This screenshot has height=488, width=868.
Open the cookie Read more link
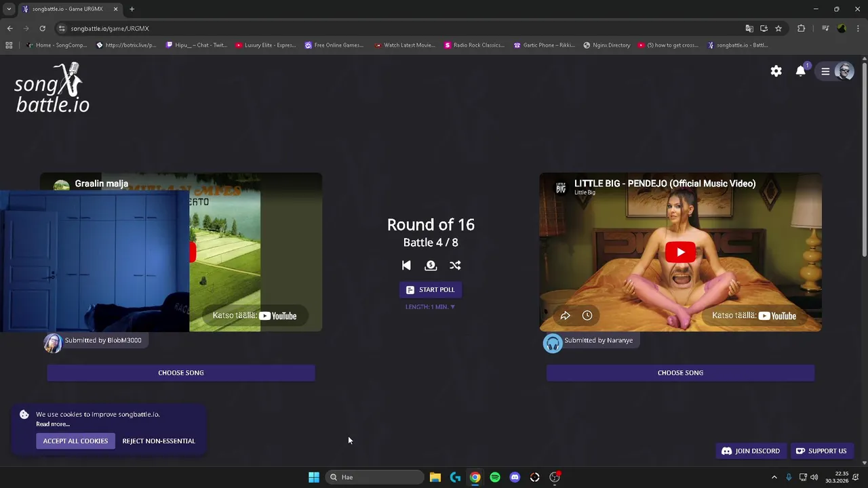tap(53, 424)
